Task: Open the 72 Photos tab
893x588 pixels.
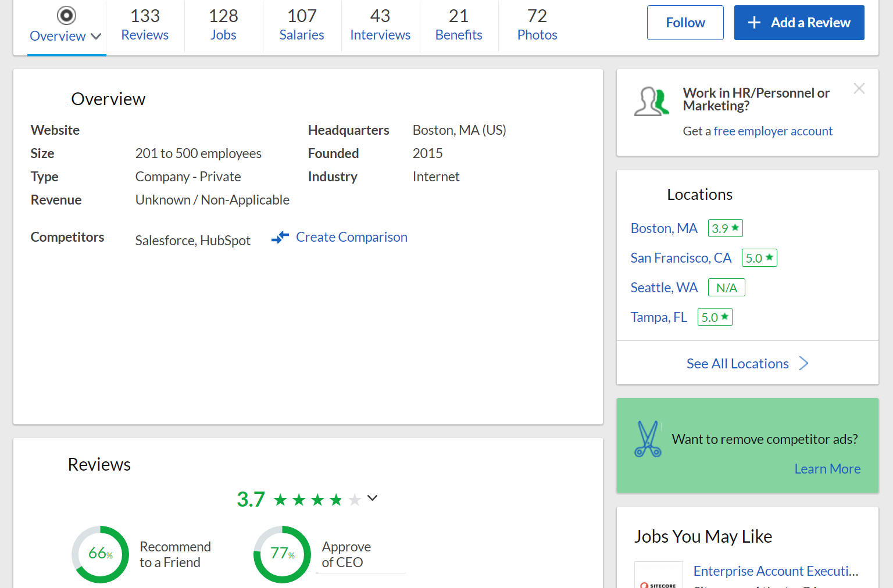Action: click(x=537, y=25)
